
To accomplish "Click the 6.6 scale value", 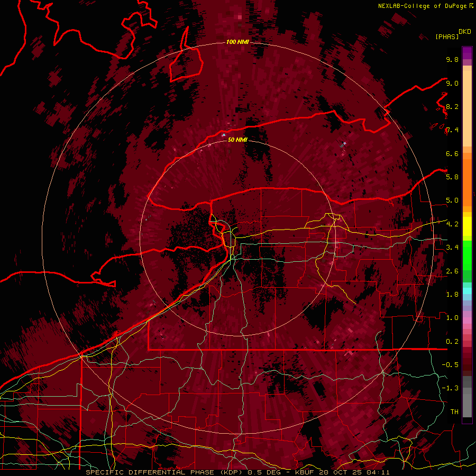I will [452, 153].
